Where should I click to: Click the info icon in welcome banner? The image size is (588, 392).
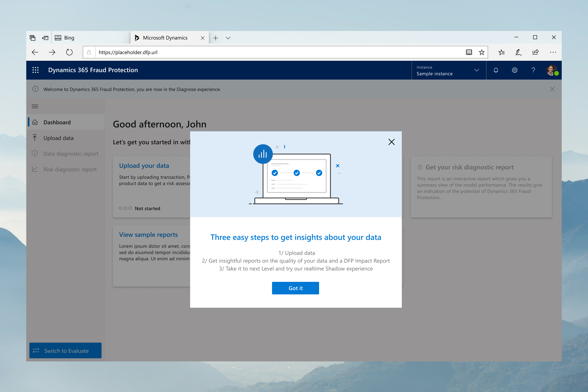(x=35, y=89)
